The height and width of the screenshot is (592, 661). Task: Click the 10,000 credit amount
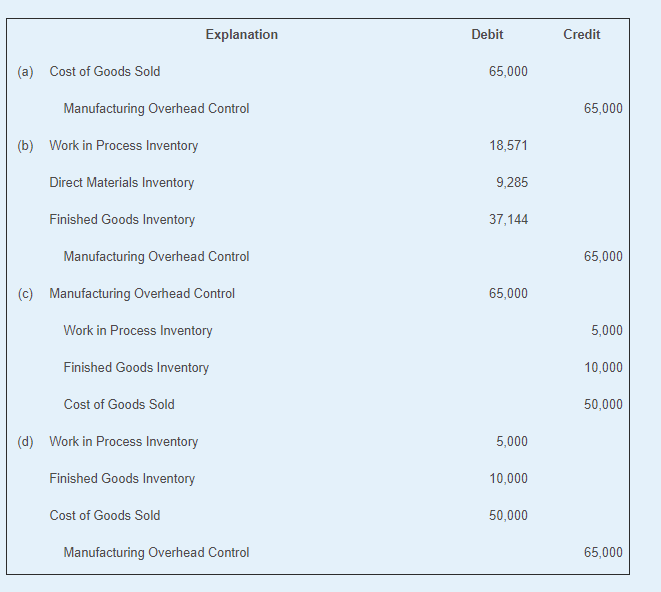coord(603,368)
